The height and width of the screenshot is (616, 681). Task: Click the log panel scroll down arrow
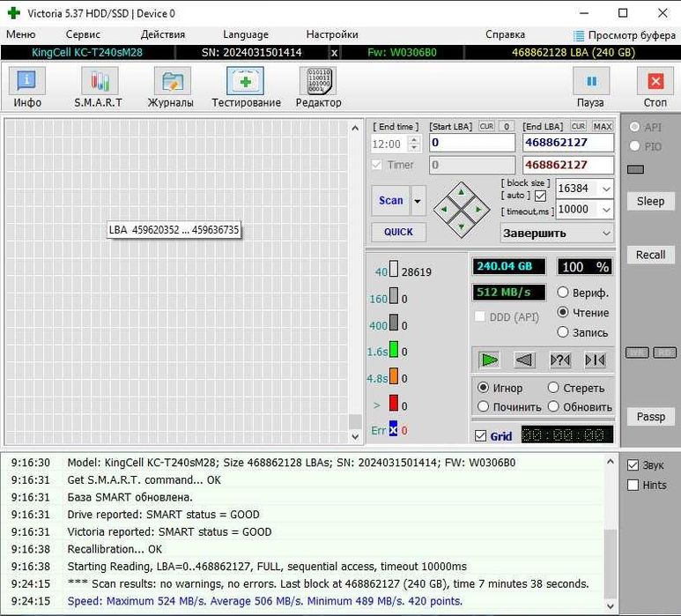(x=611, y=606)
